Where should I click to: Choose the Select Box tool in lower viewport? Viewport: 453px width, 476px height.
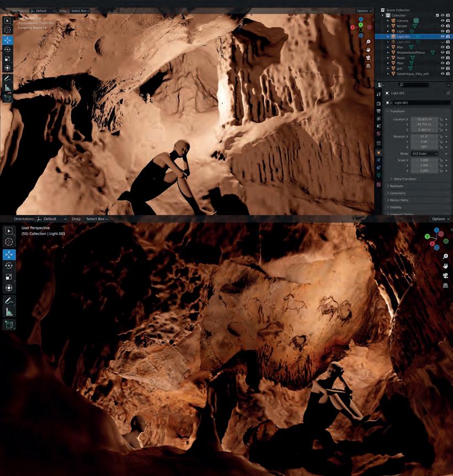point(9,231)
